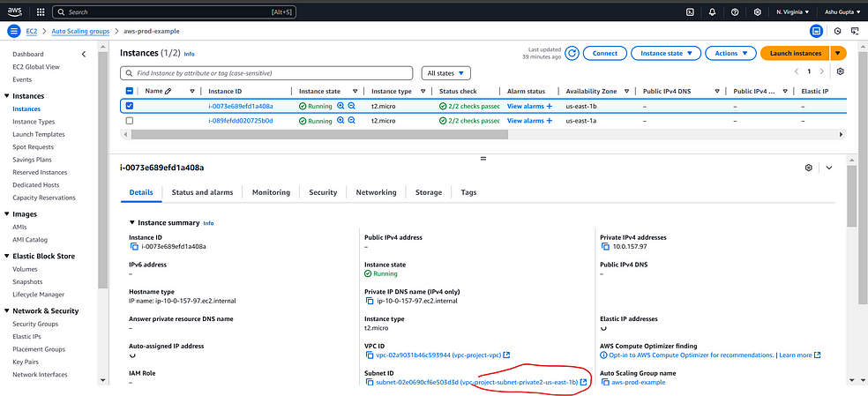Toggle the hamburger navigation menu
The image size is (868, 396).
(x=14, y=31)
